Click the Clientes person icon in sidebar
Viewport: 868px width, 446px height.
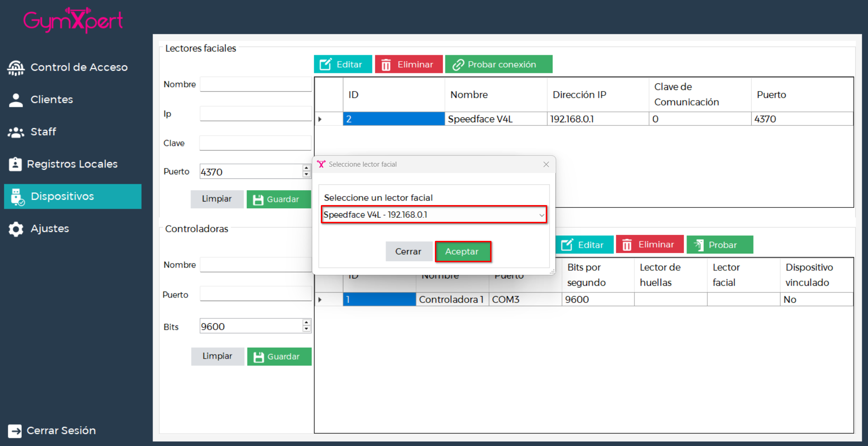point(16,100)
